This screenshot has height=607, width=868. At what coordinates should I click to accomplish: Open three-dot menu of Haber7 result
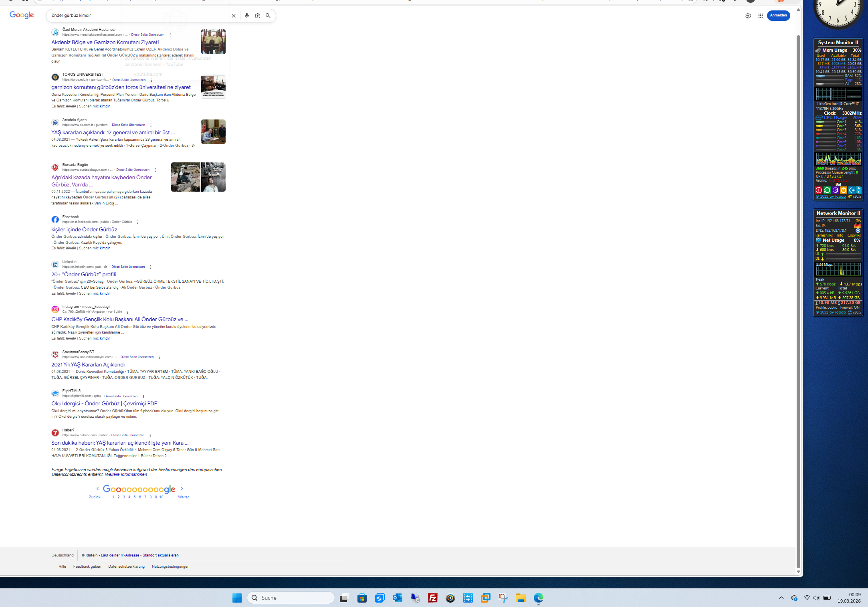tap(150, 435)
